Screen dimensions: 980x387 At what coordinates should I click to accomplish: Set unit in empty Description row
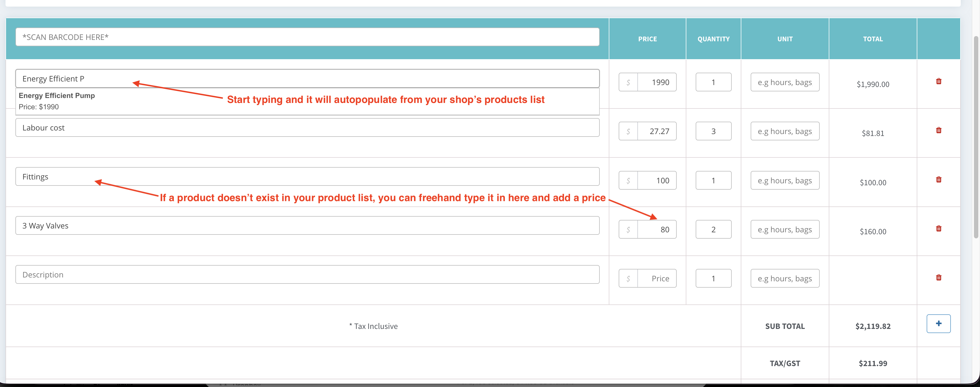coord(785,279)
